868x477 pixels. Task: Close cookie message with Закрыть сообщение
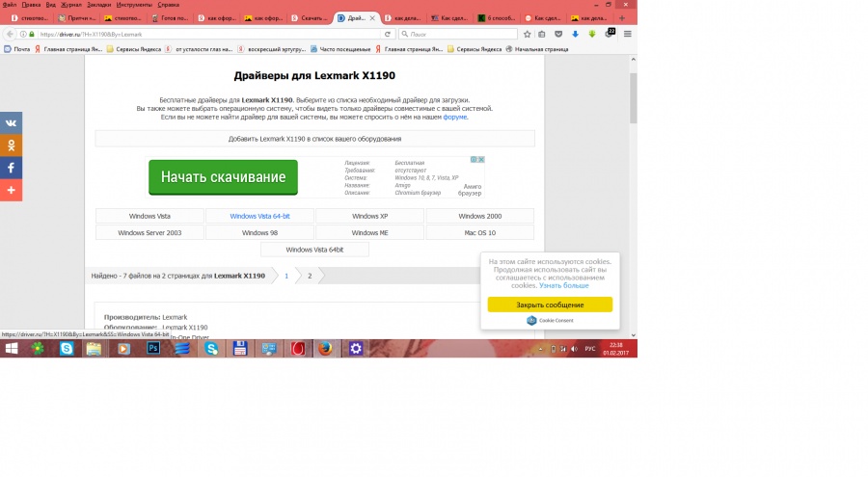click(x=550, y=305)
